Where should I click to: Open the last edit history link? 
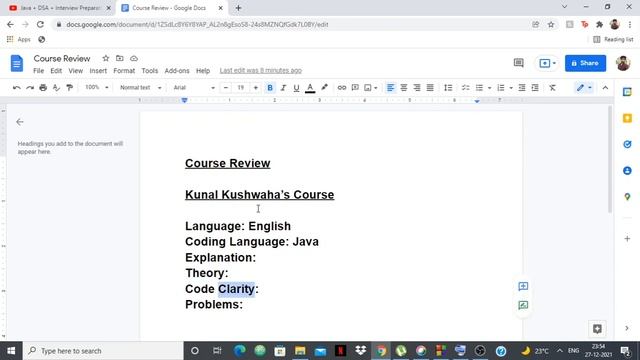coord(260,71)
